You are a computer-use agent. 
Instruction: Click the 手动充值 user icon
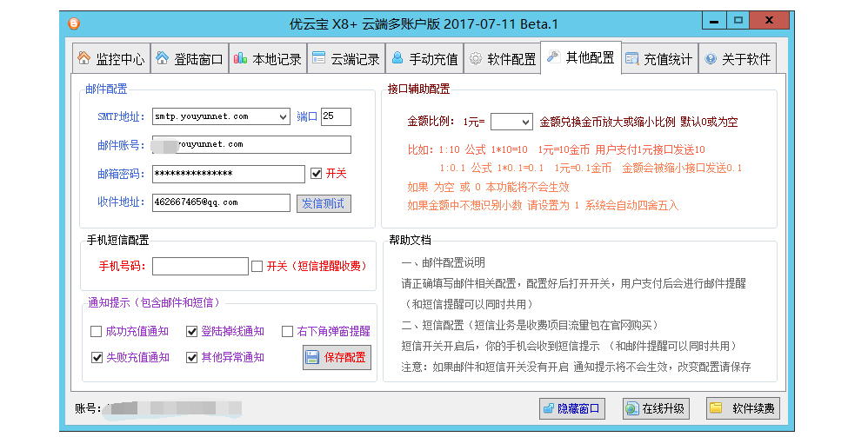tap(397, 59)
